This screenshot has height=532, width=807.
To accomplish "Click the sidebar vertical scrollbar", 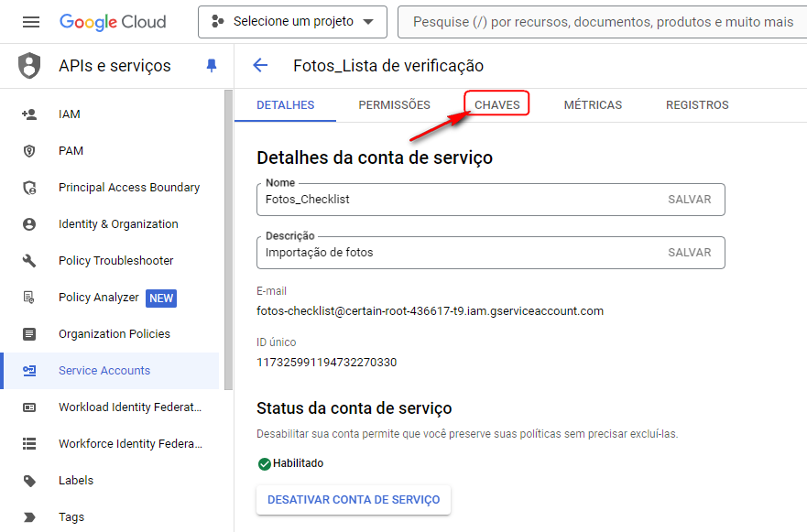I will coord(228,240).
